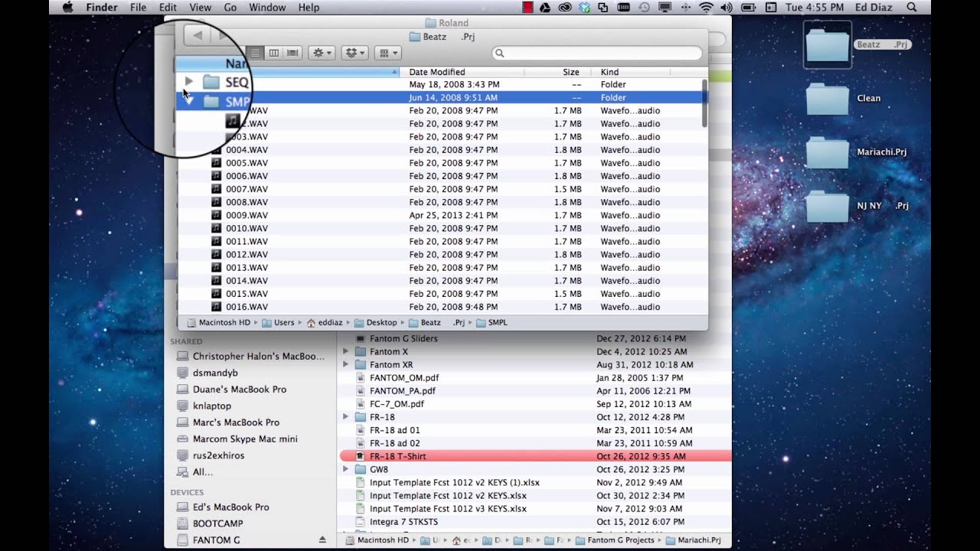Open the Dropbox menu bar icon
This screenshot has height=551, width=980.
[x=585, y=8]
